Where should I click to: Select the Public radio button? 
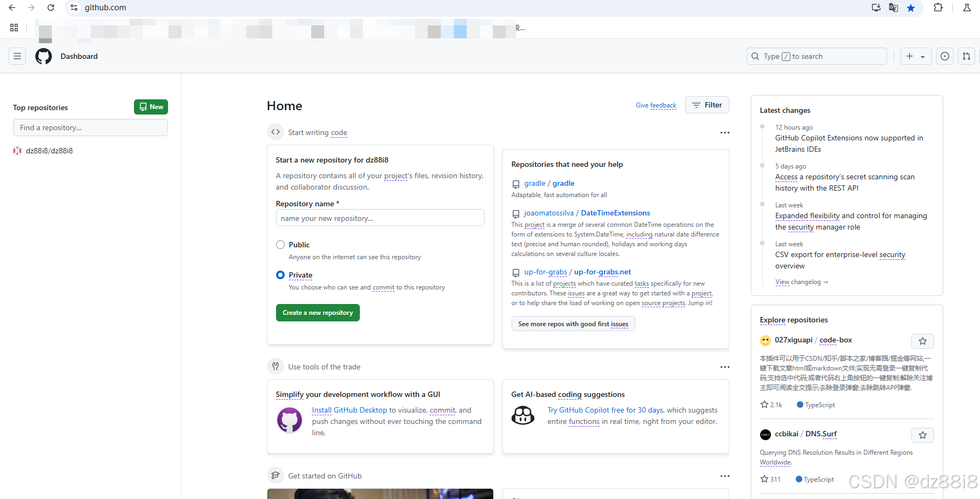click(x=280, y=245)
